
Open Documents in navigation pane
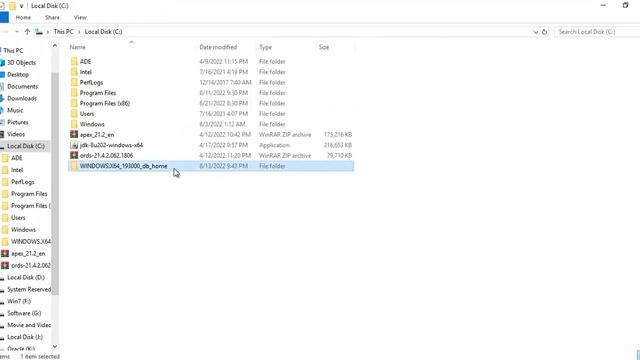point(22,87)
